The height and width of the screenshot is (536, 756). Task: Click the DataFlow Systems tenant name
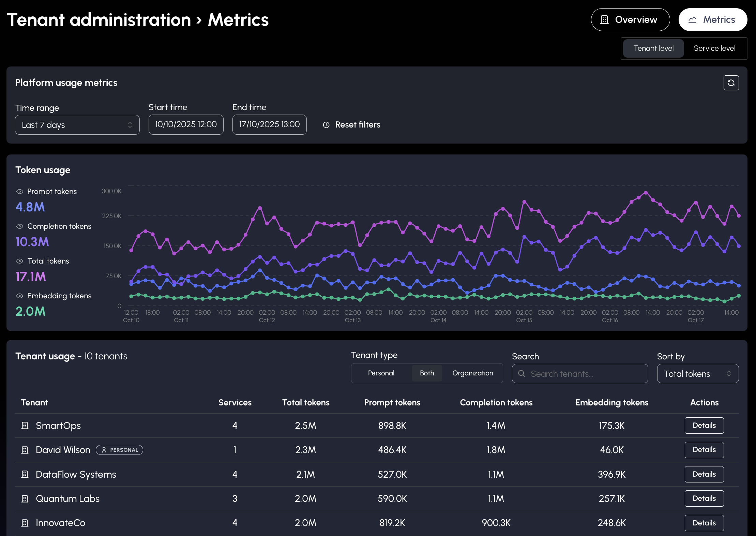[x=76, y=474]
